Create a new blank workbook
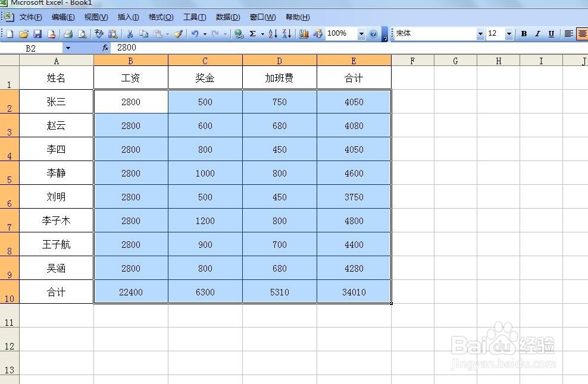The image size is (588, 384). pyautogui.click(x=10, y=34)
